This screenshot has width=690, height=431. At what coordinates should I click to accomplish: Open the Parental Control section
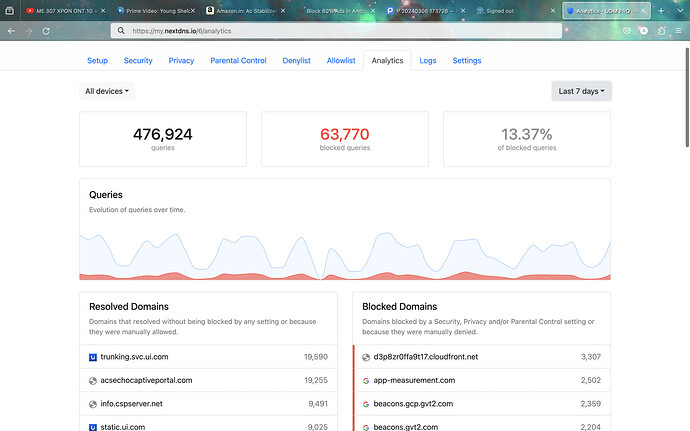[x=238, y=60]
